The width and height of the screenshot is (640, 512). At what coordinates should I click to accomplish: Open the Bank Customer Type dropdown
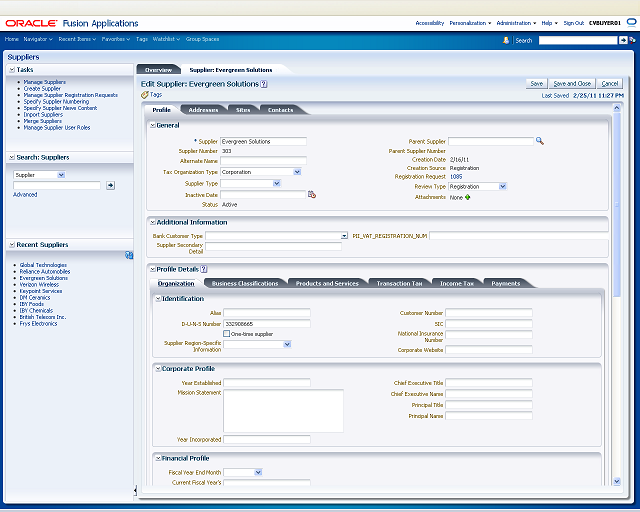pyautogui.click(x=344, y=236)
